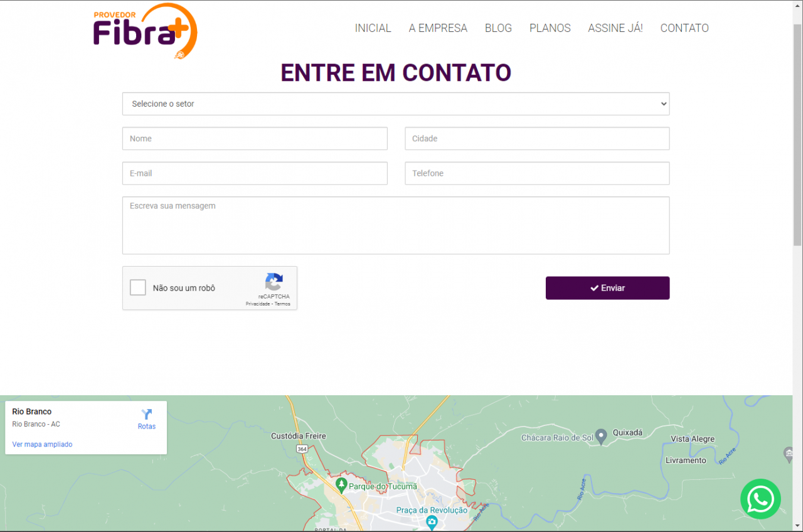803x532 pixels.
Task: Click the checkmark inside the Enviar button
Action: point(594,287)
